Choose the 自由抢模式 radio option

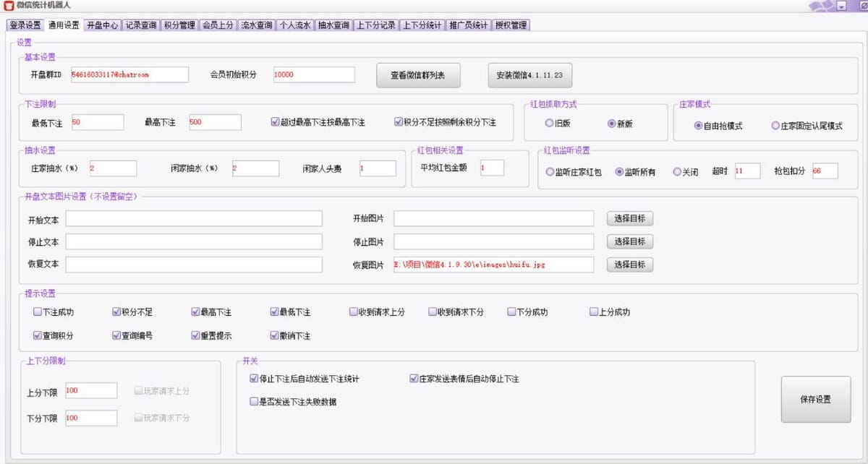tap(718, 125)
